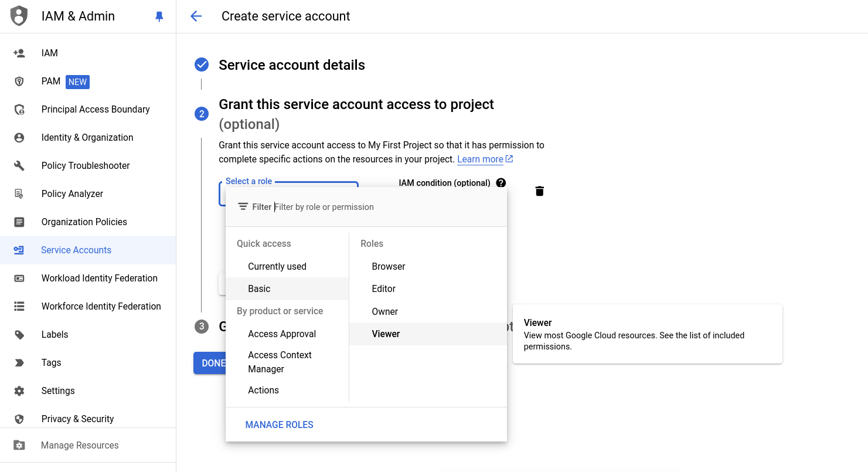Open Policy Troubleshooter
This screenshot has height=472, width=868.
(x=88, y=166)
